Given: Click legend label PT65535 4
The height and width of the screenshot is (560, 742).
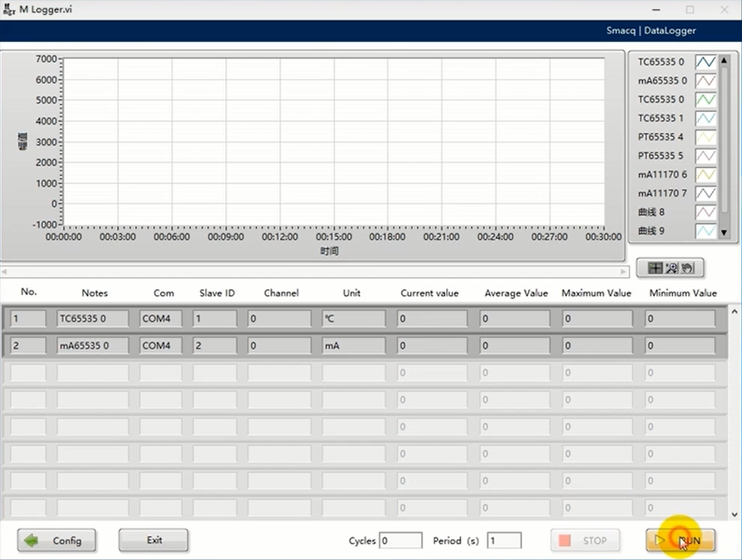Looking at the screenshot, I should click(661, 137).
